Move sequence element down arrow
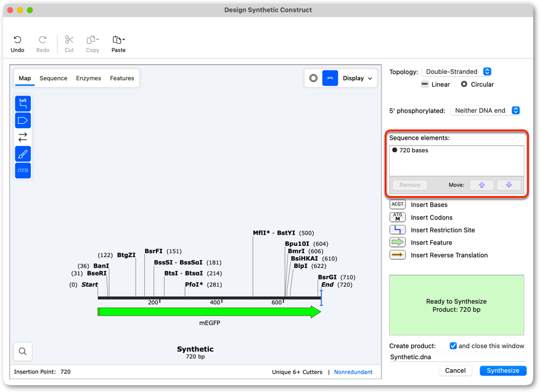 (x=509, y=185)
